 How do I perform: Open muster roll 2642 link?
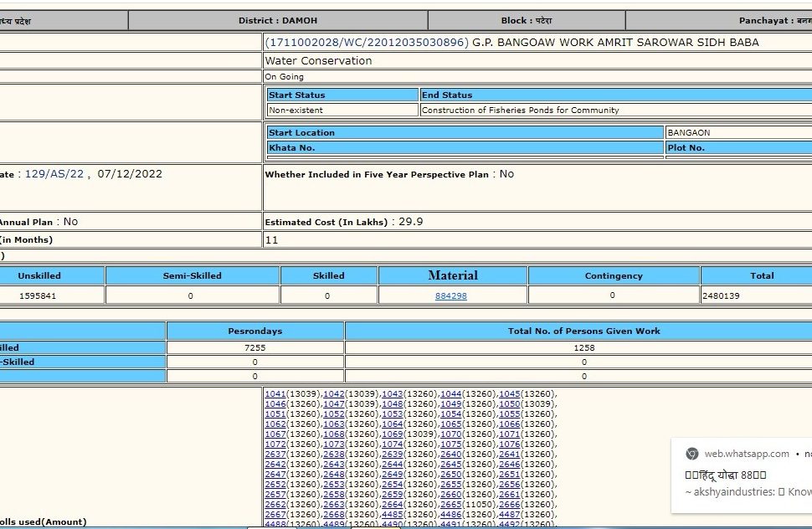click(275, 465)
